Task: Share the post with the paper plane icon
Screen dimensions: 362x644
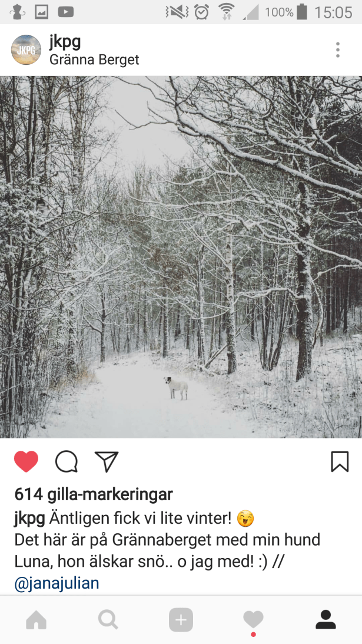Action: (107, 462)
